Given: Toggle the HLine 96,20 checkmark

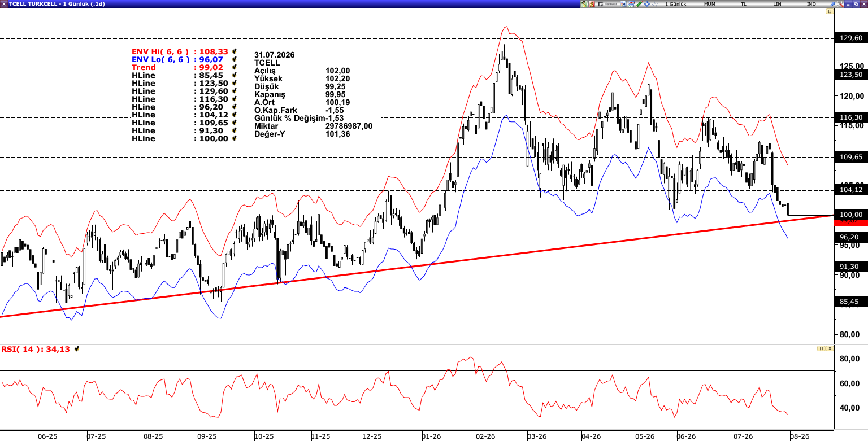Looking at the screenshot, I should [234, 107].
